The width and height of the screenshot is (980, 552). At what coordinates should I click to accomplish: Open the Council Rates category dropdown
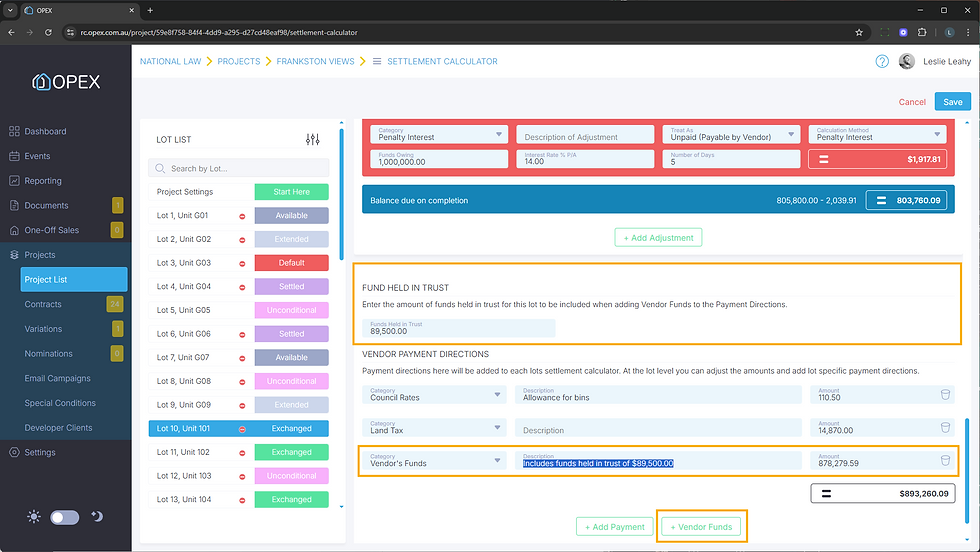point(434,394)
